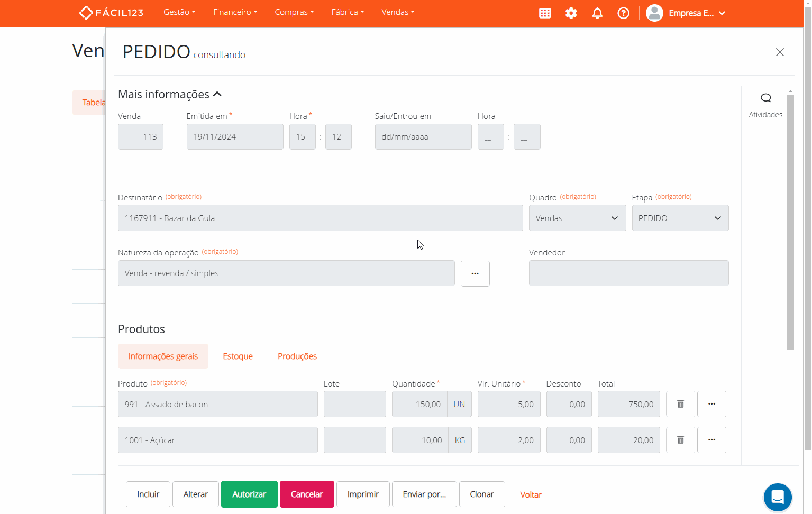812x514 pixels.
Task: Open the apps grid icon in header
Action: (x=545, y=13)
